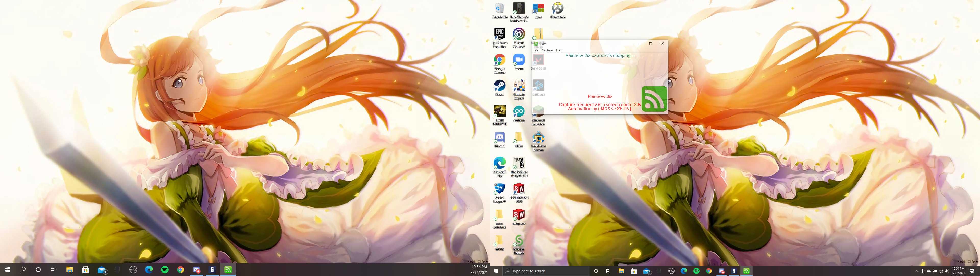Switch to Moss on the left-monitor taskbar

(x=228, y=270)
